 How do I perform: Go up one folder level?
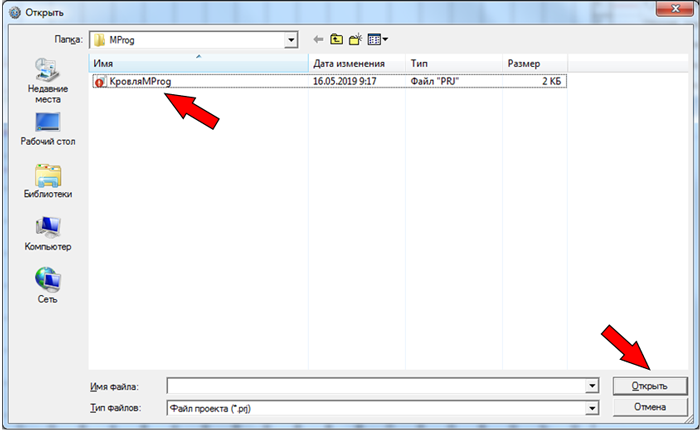pyautogui.click(x=337, y=40)
